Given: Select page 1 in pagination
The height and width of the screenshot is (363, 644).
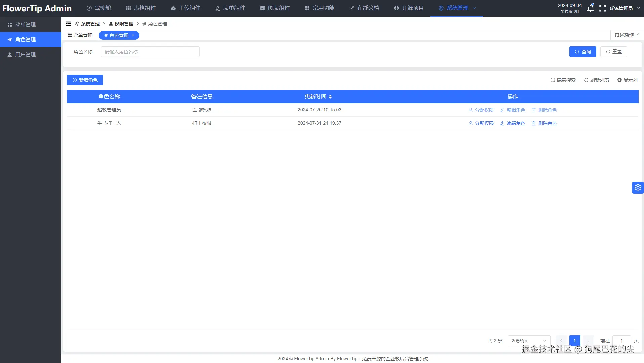Looking at the screenshot, I should [575, 341].
